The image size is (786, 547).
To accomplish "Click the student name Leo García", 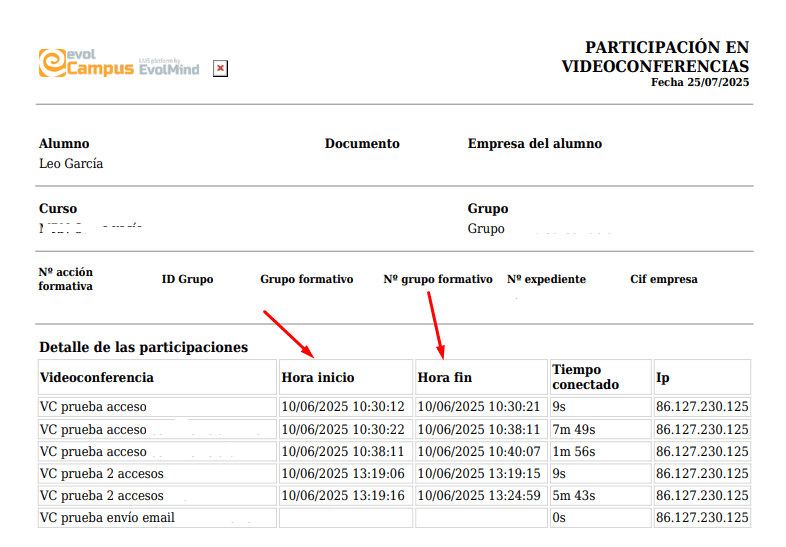I will [71, 164].
